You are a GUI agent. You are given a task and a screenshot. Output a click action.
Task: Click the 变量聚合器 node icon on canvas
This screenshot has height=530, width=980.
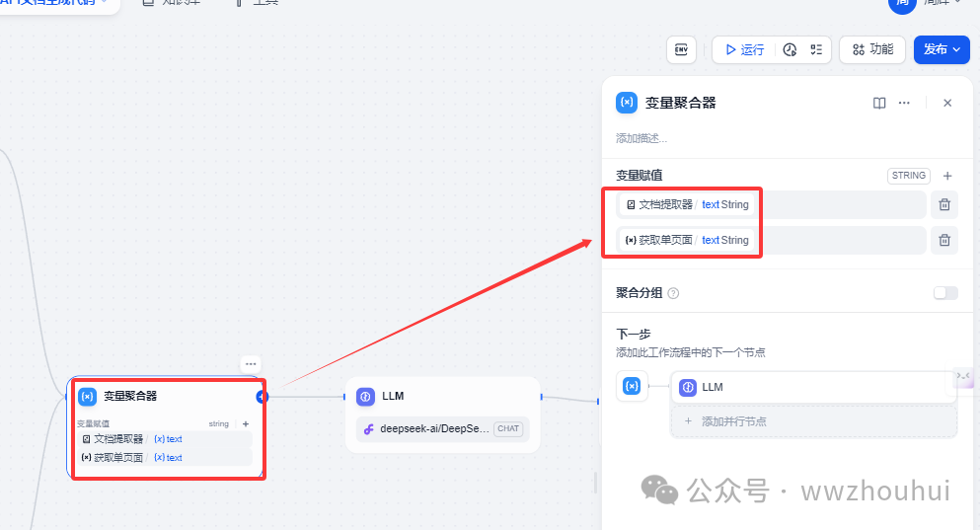click(88, 396)
